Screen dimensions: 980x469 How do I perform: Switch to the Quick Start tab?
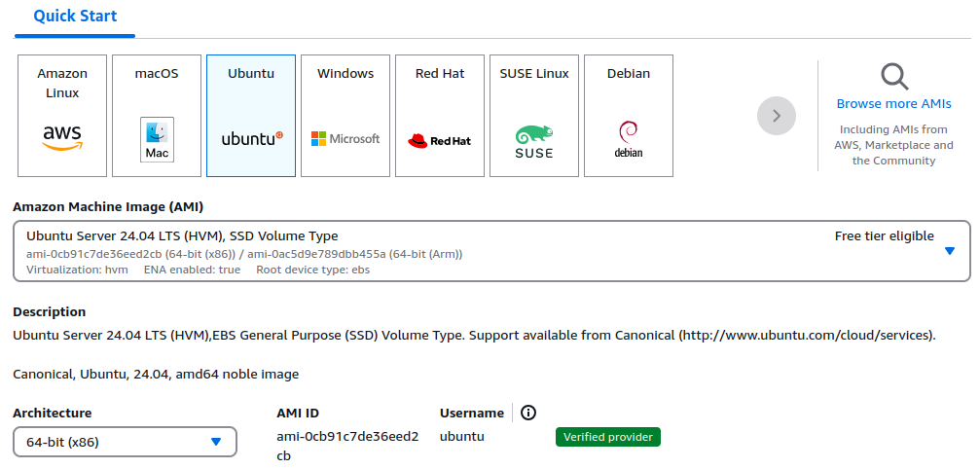(x=75, y=16)
